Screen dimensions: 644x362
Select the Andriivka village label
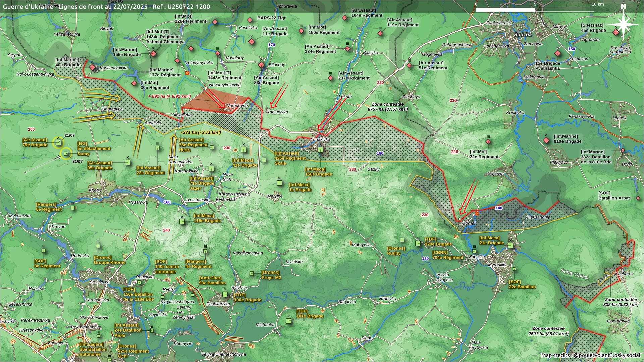153,123
